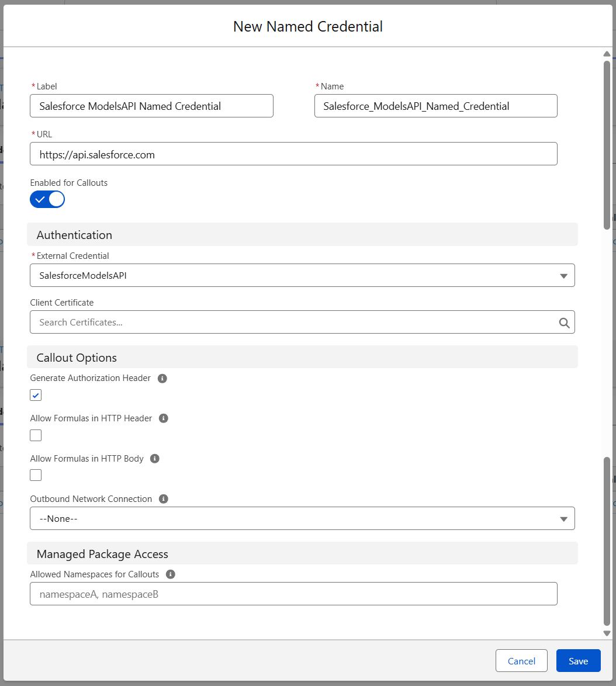Click the Enabled for Callouts label

pyautogui.click(x=69, y=183)
